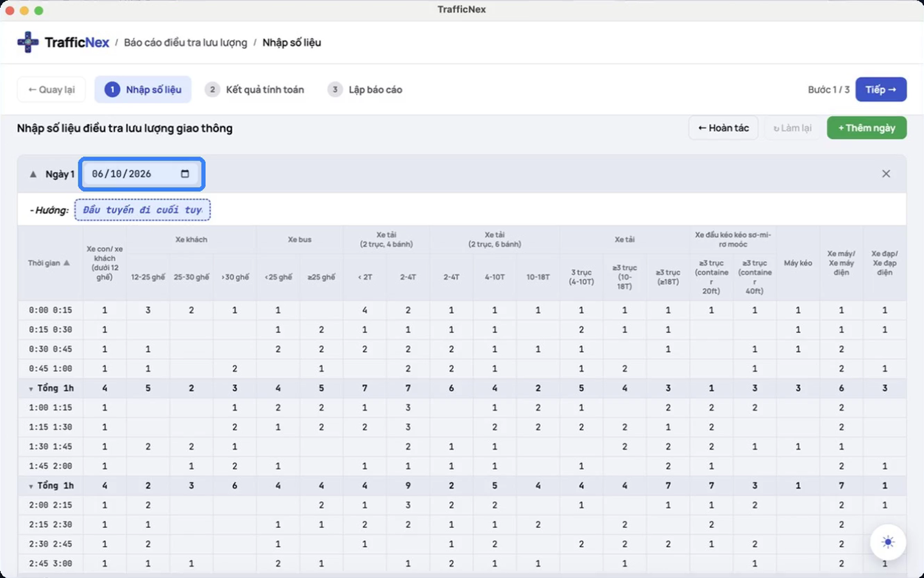This screenshot has height=578, width=924.
Task: Click the 1:30 1:45 time row label
Action: [51, 446]
